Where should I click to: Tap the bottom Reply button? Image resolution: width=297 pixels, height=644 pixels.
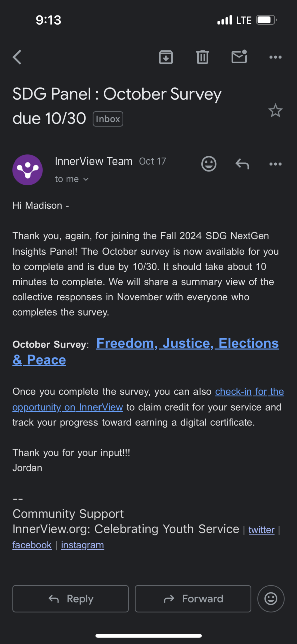70,599
